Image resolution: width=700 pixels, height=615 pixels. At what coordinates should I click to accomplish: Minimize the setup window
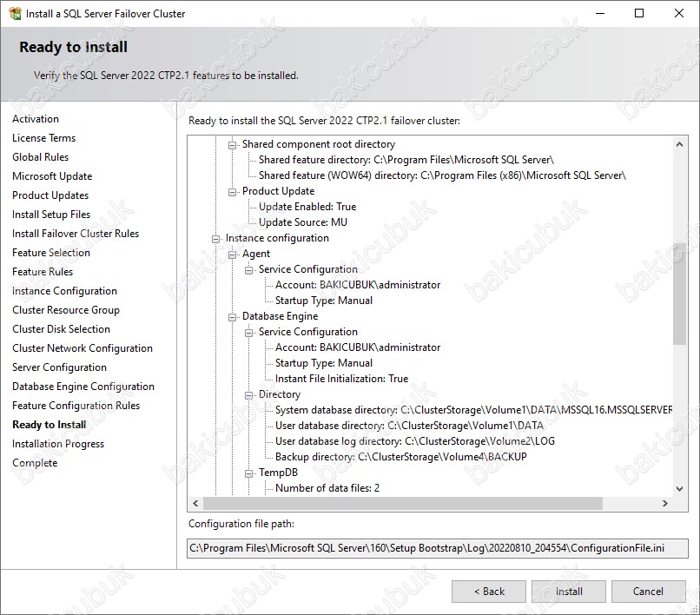point(600,13)
